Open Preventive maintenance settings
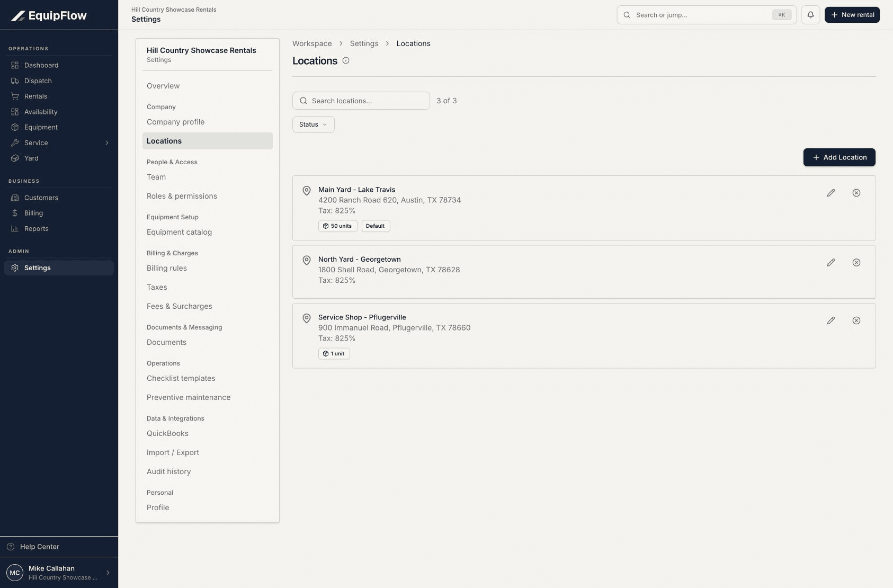The width and height of the screenshot is (893, 588). pyautogui.click(x=207, y=397)
